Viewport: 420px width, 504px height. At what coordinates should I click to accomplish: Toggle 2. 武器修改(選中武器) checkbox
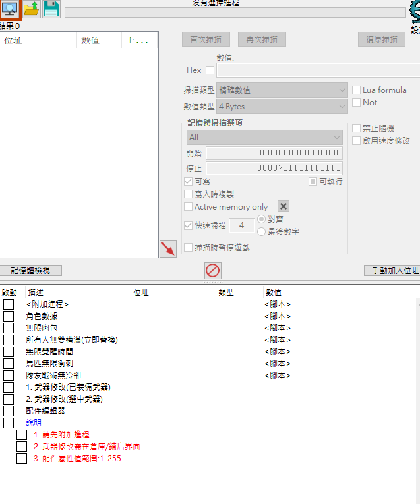(x=9, y=399)
